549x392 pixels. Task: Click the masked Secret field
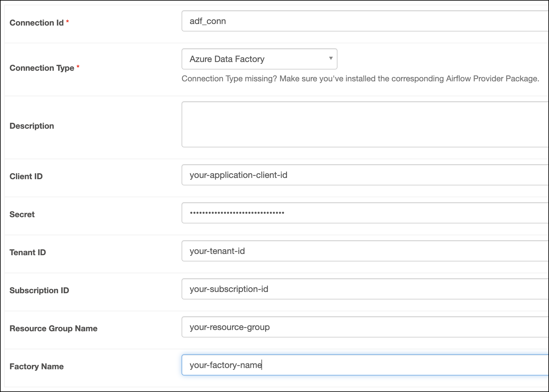pyautogui.click(x=312, y=213)
